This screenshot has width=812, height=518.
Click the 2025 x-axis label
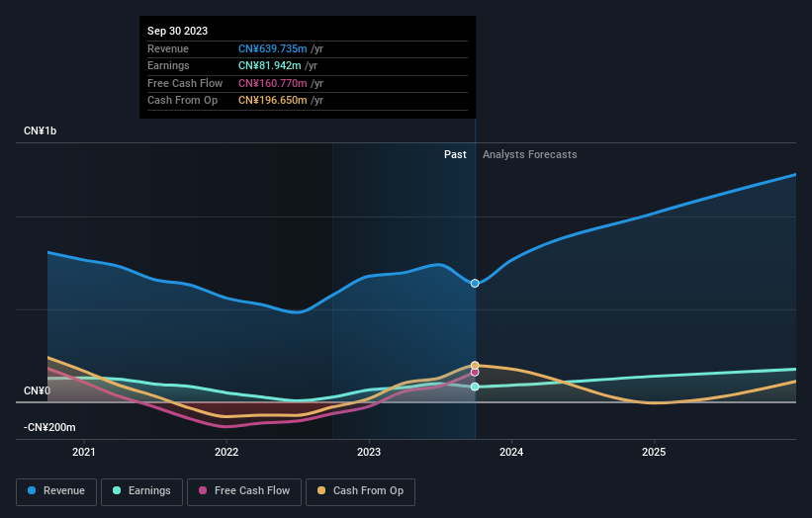654,452
